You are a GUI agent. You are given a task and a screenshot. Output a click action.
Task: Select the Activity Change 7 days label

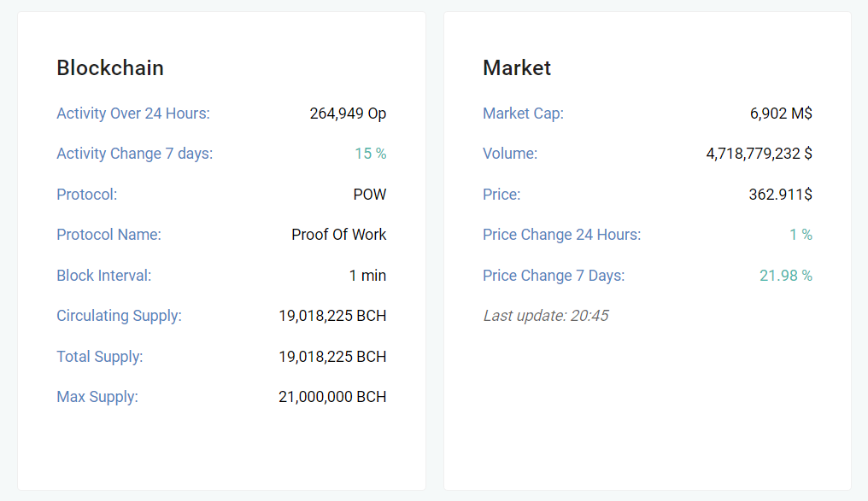[134, 154]
